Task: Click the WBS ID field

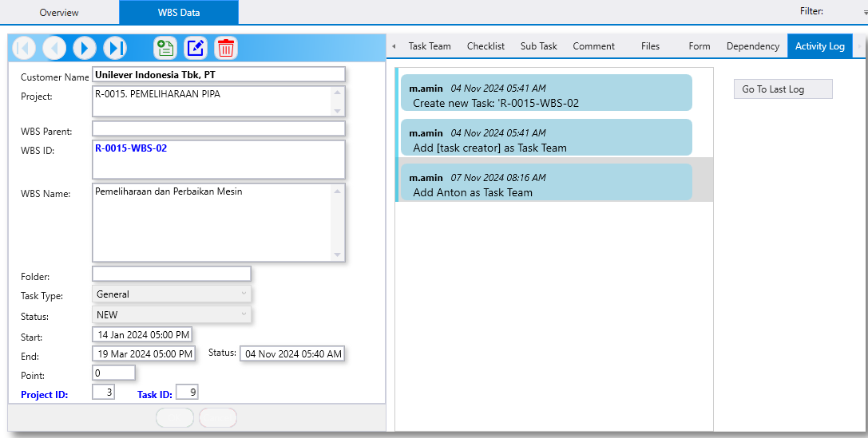Action: point(219,160)
